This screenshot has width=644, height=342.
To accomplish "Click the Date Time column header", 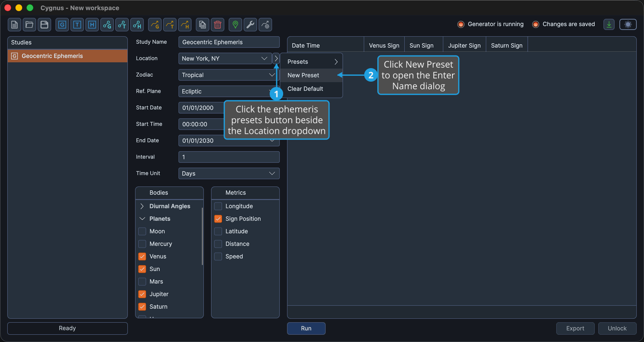I will click(326, 45).
